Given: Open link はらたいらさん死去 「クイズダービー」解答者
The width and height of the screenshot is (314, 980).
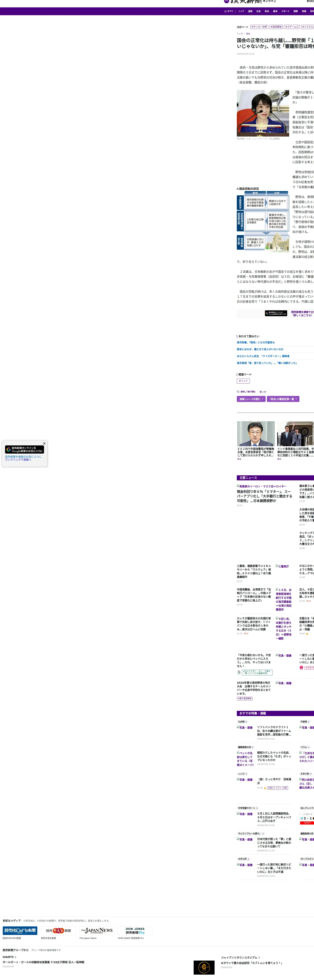Looking at the screenshot, I should click(263, 356).
